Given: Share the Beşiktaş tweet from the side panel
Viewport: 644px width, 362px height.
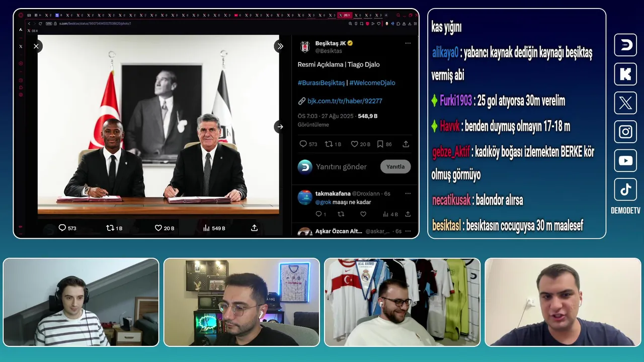Looking at the screenshot, I should (x=406, y=144).
